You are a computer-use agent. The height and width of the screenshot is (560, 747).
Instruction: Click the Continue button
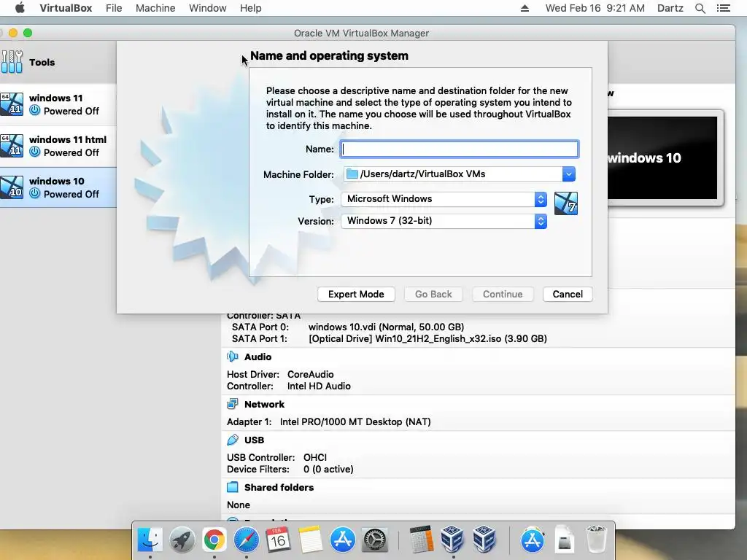coord(503,295)
